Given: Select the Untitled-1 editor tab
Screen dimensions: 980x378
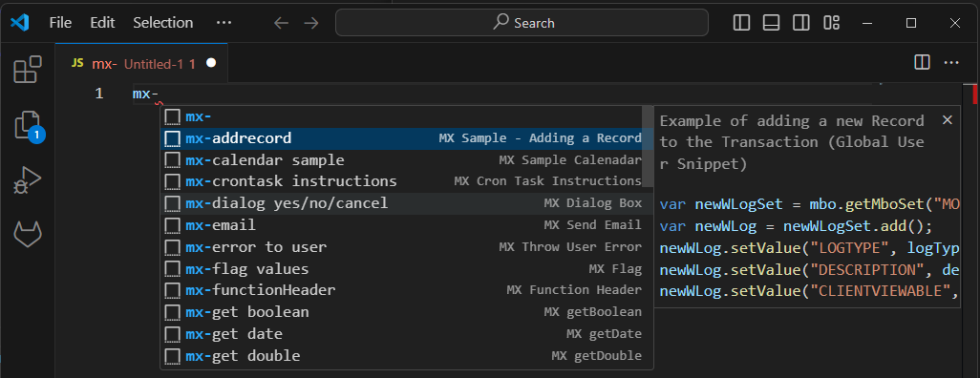Looking at the screenshot, I should click(142, 63).
